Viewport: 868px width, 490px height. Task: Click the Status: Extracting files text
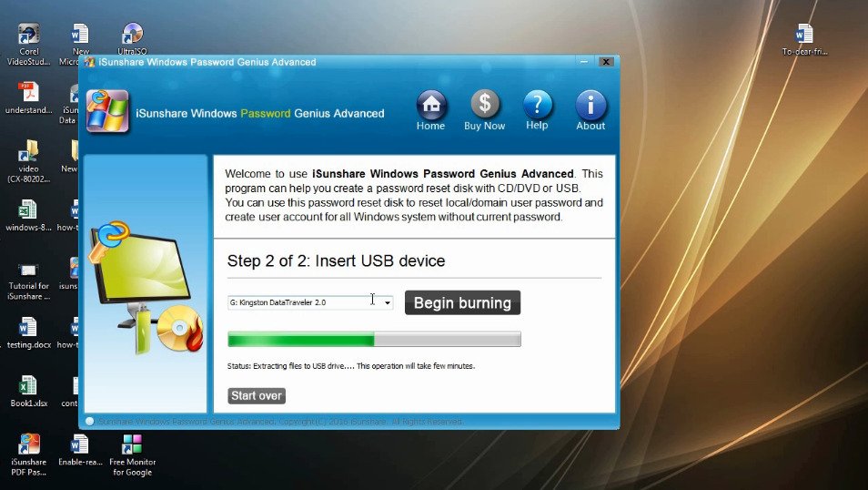pyautogui.click(x=351, y=366)
